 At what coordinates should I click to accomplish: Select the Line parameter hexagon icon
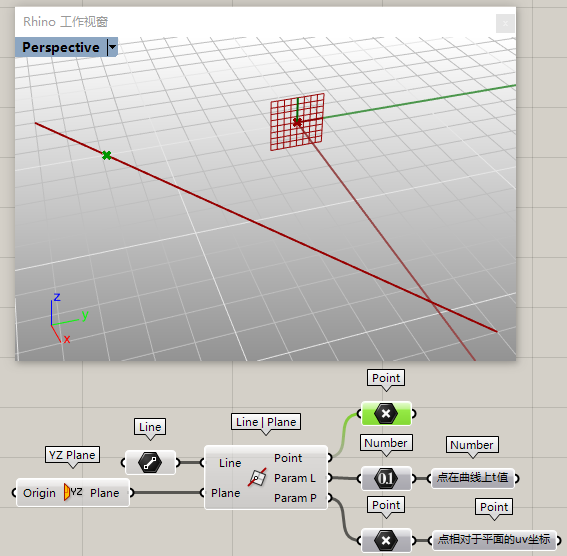tap(150, 462)
